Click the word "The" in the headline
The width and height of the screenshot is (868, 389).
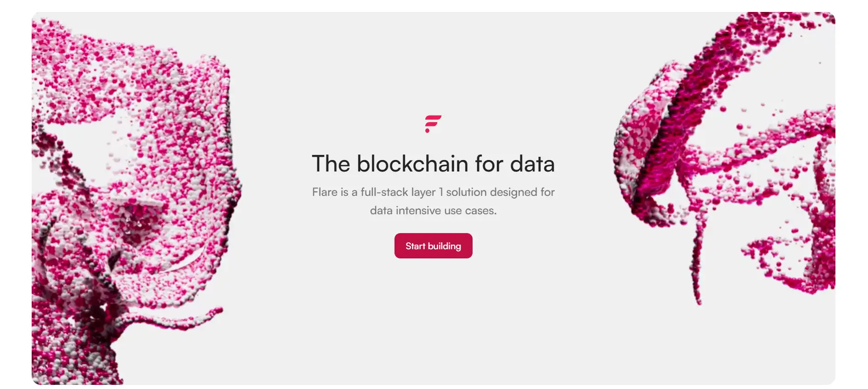[331, 164]
